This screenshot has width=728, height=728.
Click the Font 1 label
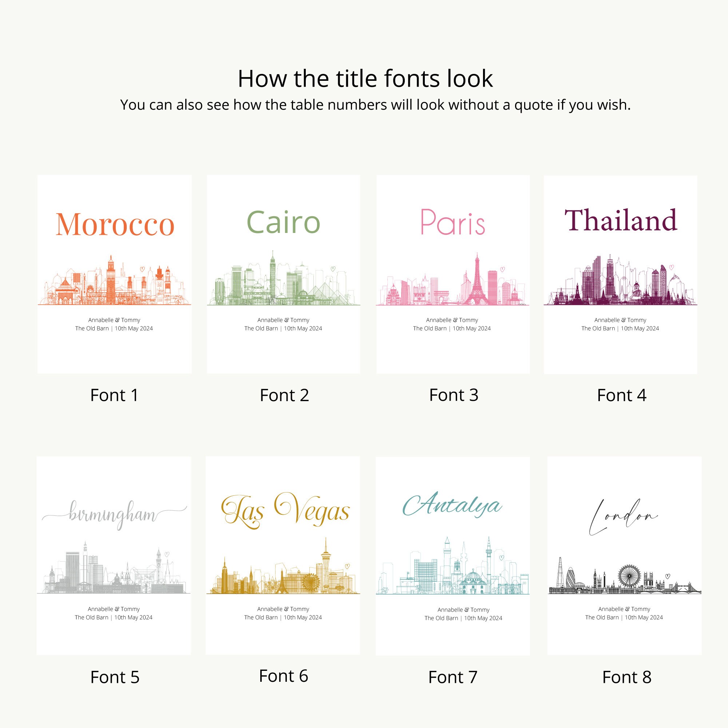pos(114,395)
